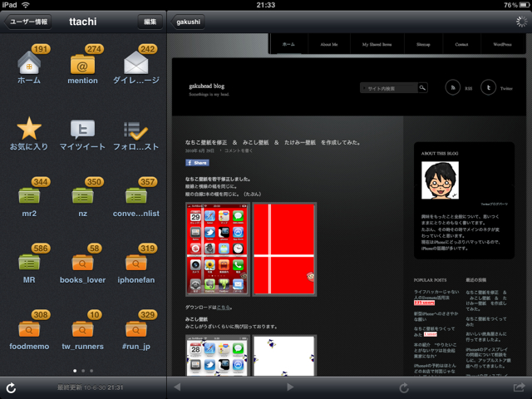Open the お気に入り star icon
532x399 pixels.
[29, 130]
